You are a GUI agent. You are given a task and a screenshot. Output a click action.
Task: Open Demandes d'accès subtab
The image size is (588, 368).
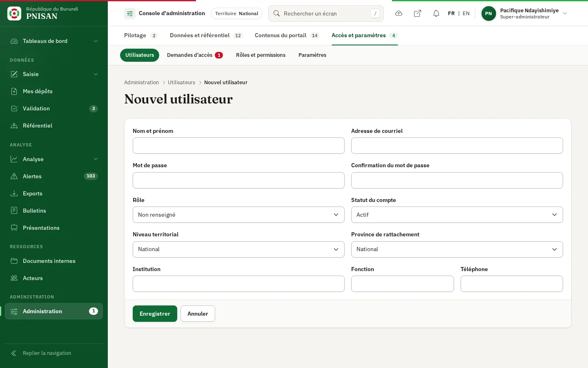pyautogui.click(x=195, y=55)
